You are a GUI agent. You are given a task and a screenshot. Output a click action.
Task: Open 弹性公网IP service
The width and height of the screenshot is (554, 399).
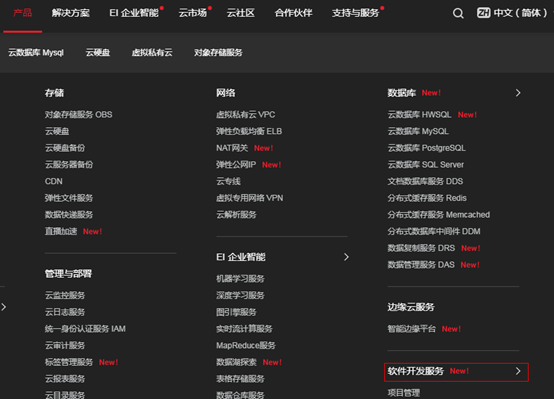click(236, 164)
